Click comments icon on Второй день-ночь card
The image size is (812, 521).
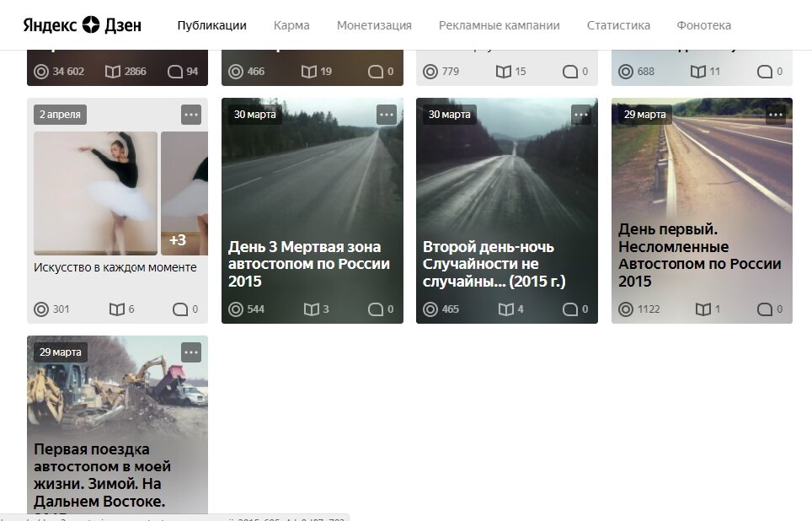[x=570, y=309]
